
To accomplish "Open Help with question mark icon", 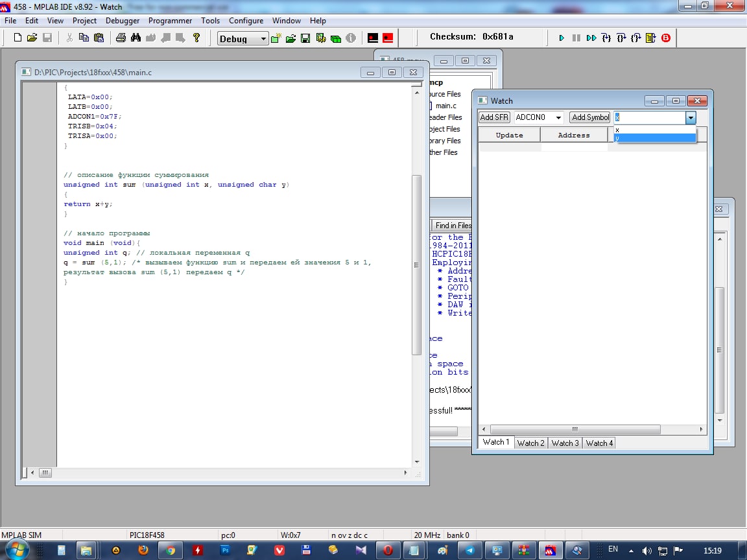I will click(196, 38).
